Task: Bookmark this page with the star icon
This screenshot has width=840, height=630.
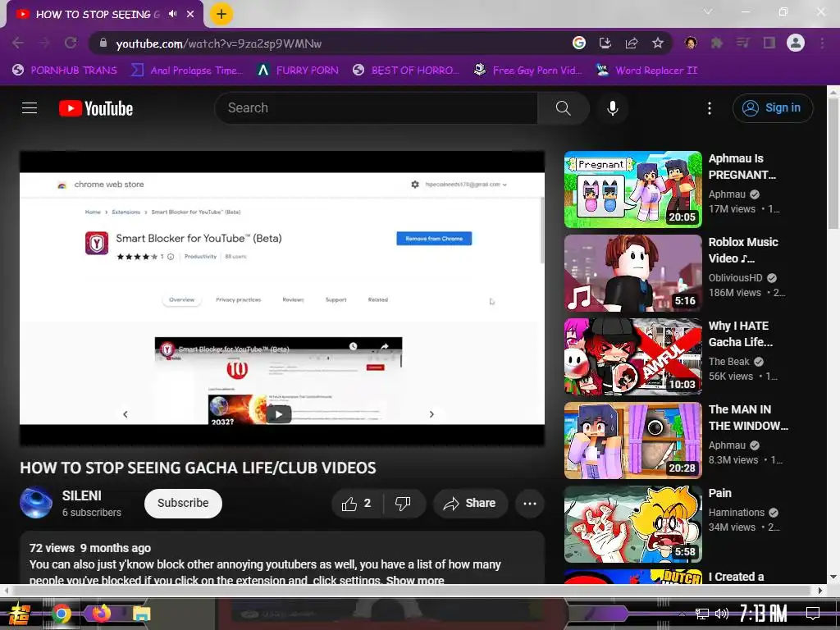Action: pos(658,43)
